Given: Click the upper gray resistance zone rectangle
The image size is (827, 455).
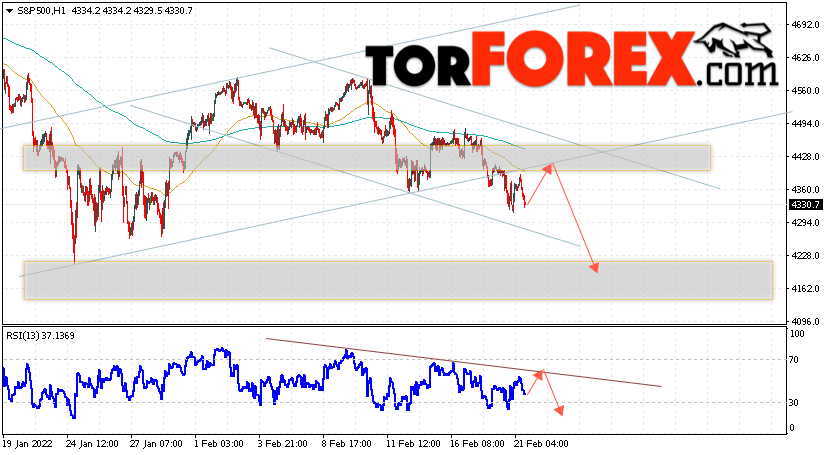Looking at the screenshot, I should (x=367, y=158).
